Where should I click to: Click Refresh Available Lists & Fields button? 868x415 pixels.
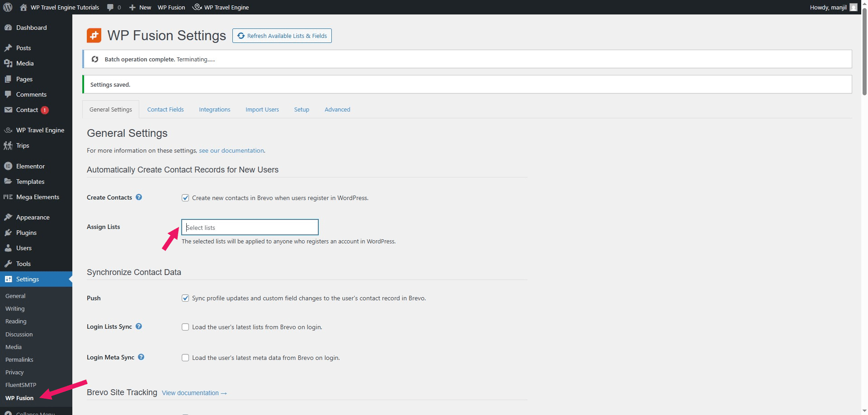coord(282,35)
